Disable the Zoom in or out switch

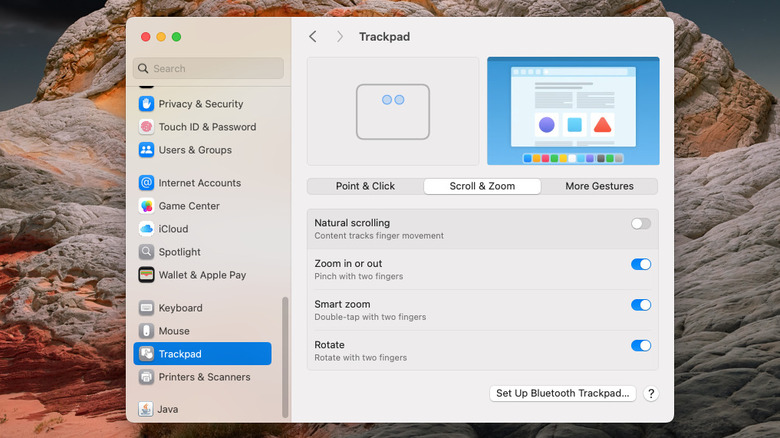point(640,264)
